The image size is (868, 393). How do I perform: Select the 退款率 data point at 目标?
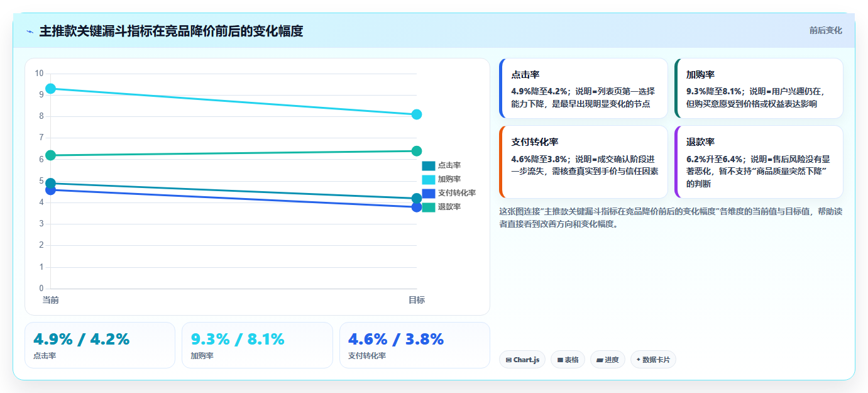click(x=416, y=151)
